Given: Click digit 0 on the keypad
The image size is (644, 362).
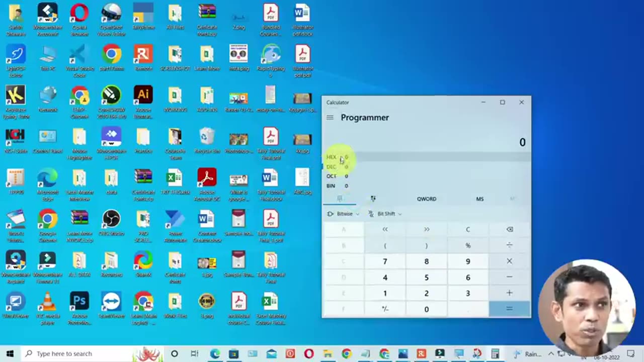Looking at the screenshot, I should click(x=427, y=309).
